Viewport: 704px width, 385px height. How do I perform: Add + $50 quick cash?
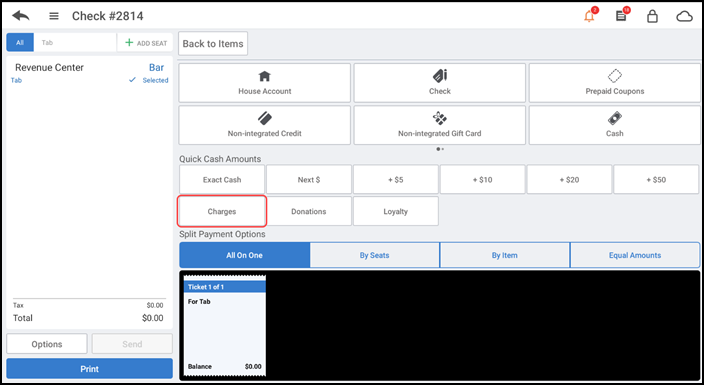[656, 180]
